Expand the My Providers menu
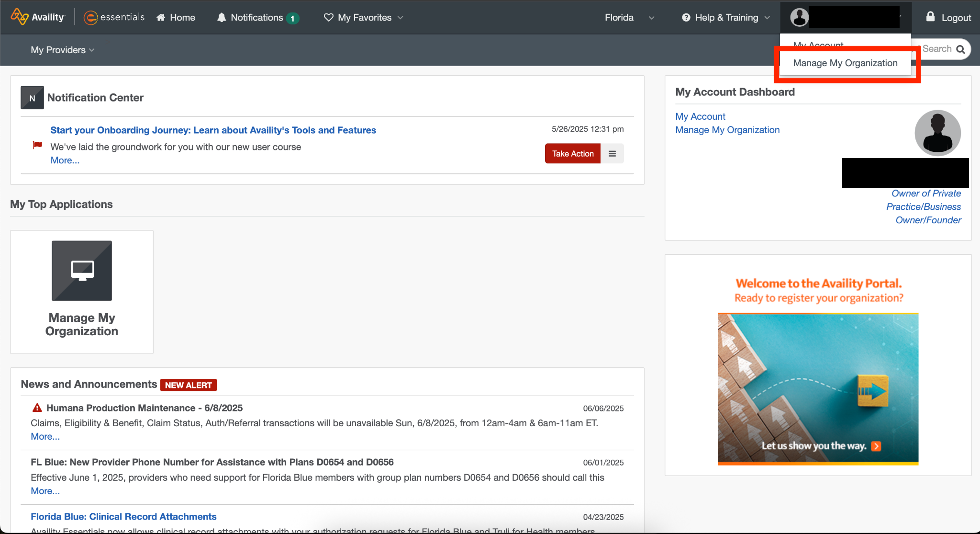Image resolution: width=980 pixels, height=534 pixels. [x=62, y=50]
